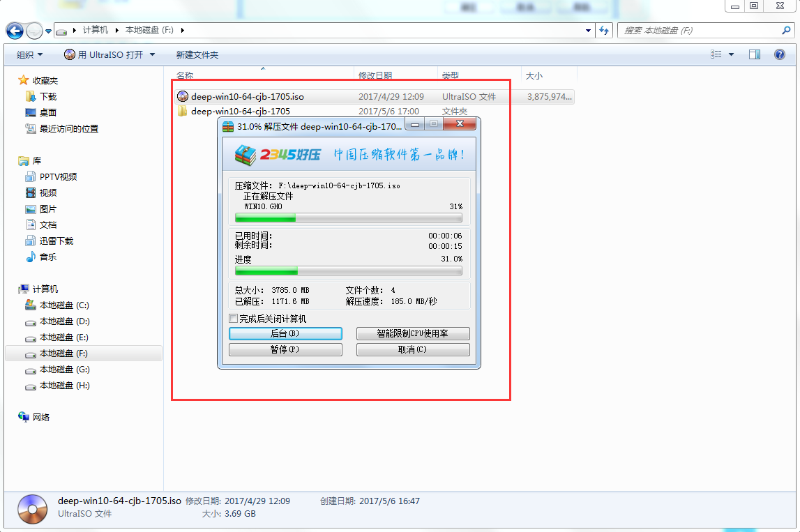
Task: Click the 本地磁盘 (F:) breadcrumb
Action: pyautogui.click(x=149, y=30)
